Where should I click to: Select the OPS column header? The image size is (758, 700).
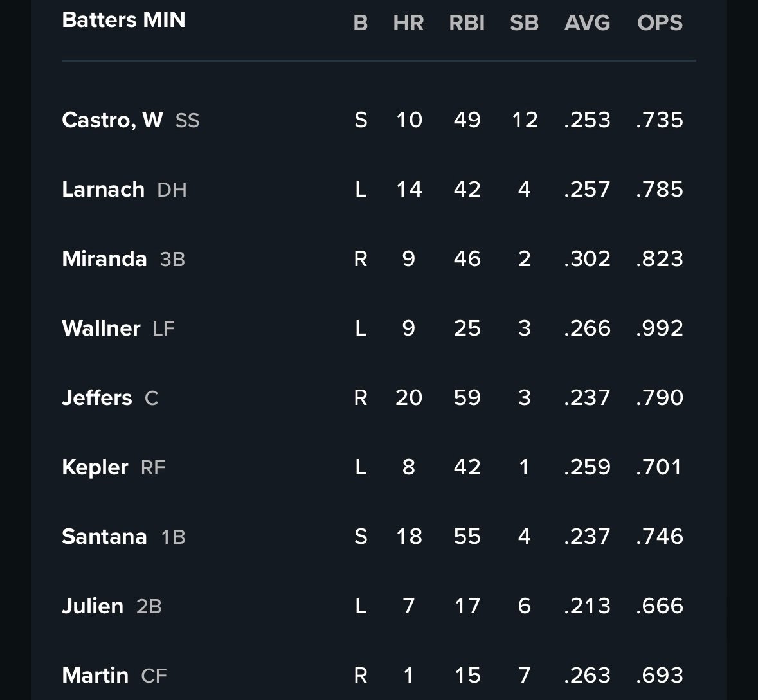click(660, 23)
